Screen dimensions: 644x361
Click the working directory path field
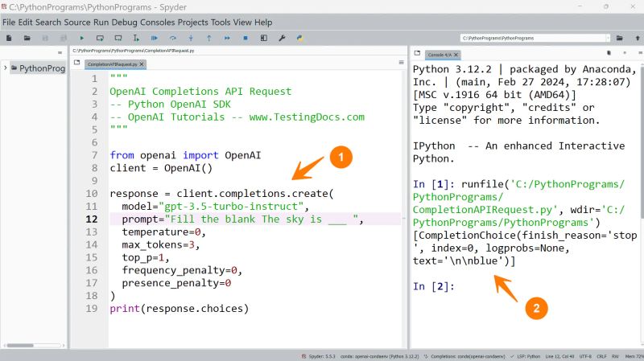(533, 38)
